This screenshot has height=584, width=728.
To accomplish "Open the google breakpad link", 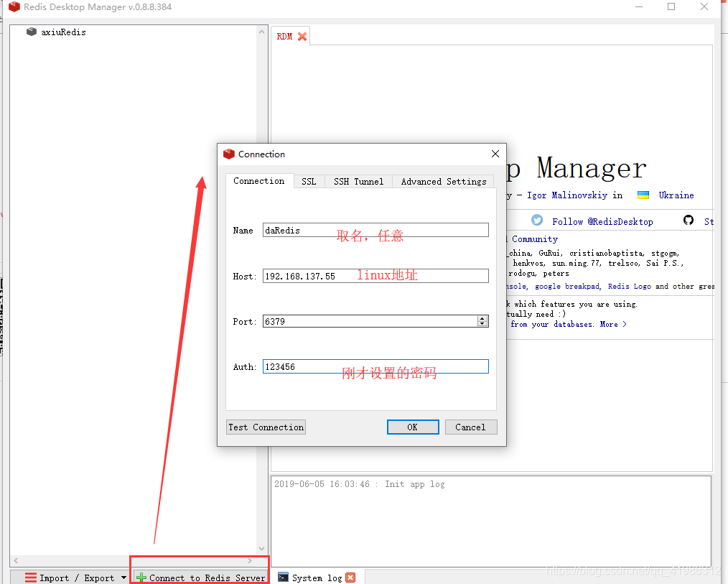I will click(568, 286).
